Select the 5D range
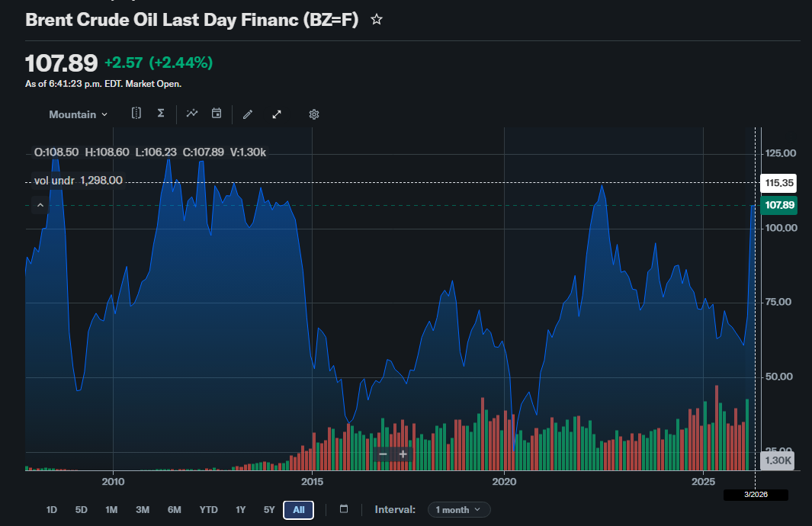Image resolution: width=812 pixels, height=526 pixels. click(x=82, y=510)
